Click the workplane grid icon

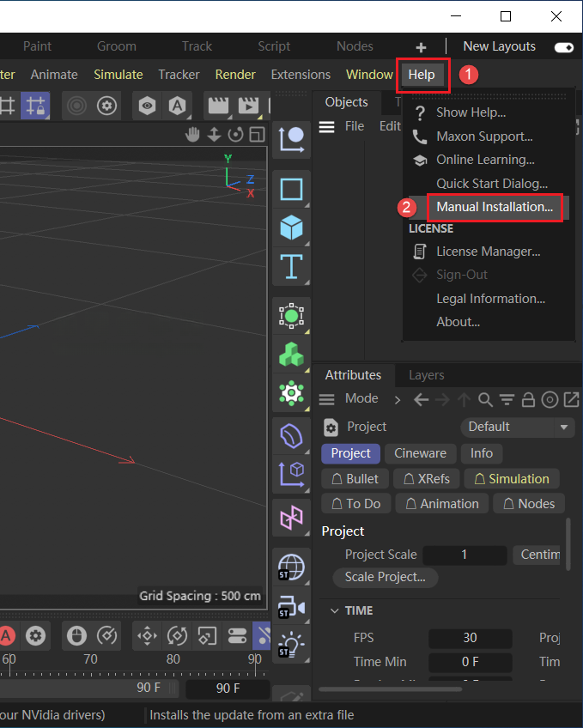(8, 106)
